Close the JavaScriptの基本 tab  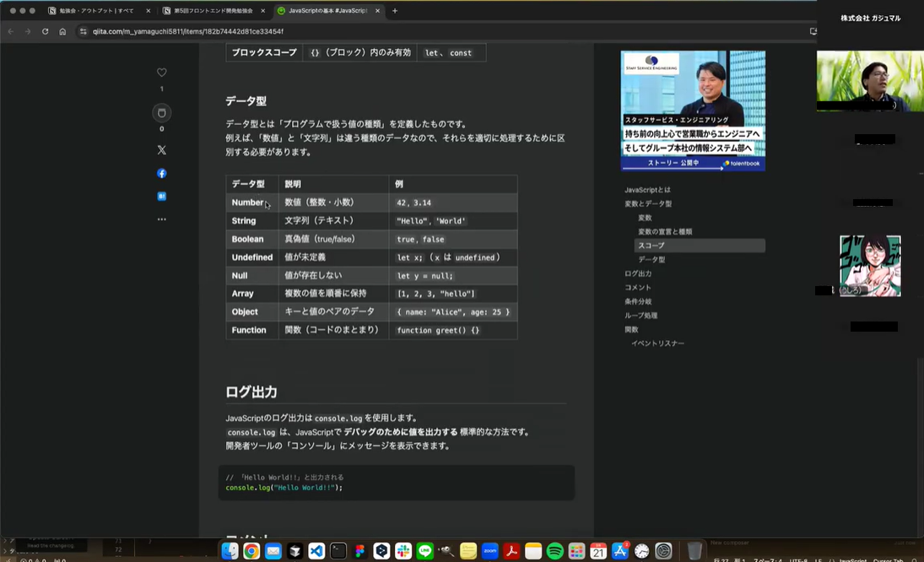[x=378, y=11]
